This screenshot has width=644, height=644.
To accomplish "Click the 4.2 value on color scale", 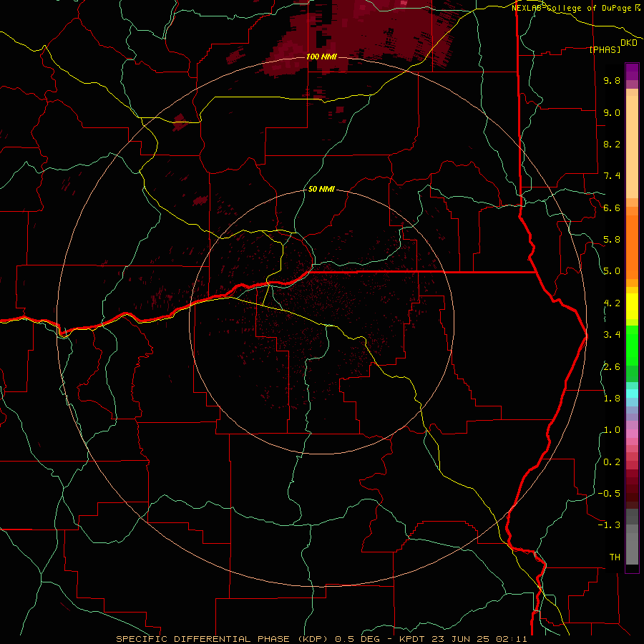I will [612, 303].
